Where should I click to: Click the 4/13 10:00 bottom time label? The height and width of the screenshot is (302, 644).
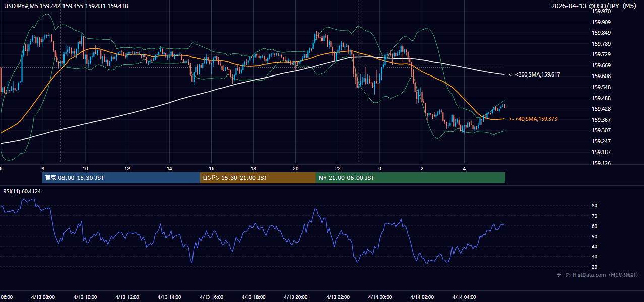coord(85,297)
